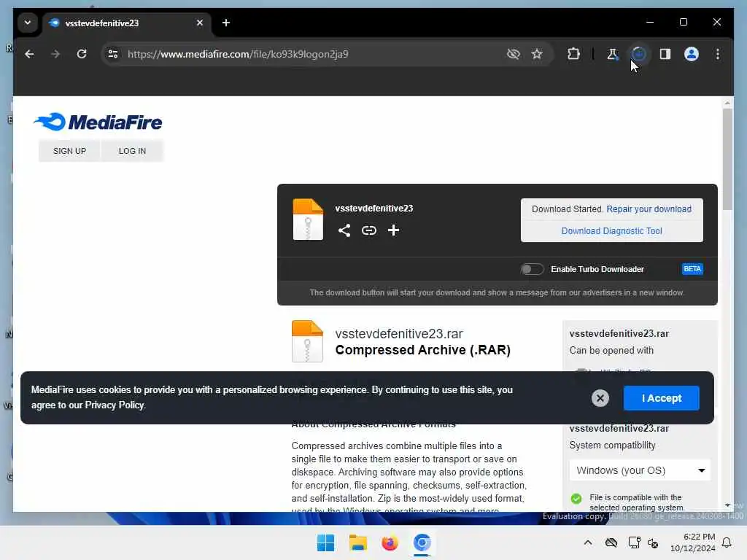Click the BETA badge

(692, 269)
